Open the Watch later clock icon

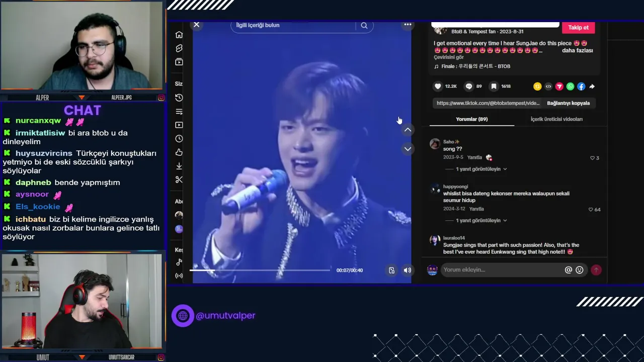(x=179, y=139)
